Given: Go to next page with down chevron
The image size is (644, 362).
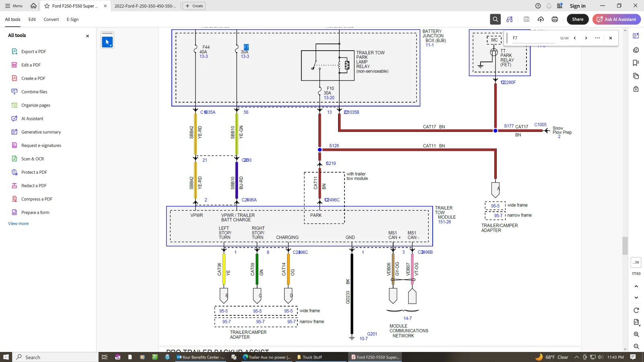Looking at the screenshot, I should coord(636,298).
